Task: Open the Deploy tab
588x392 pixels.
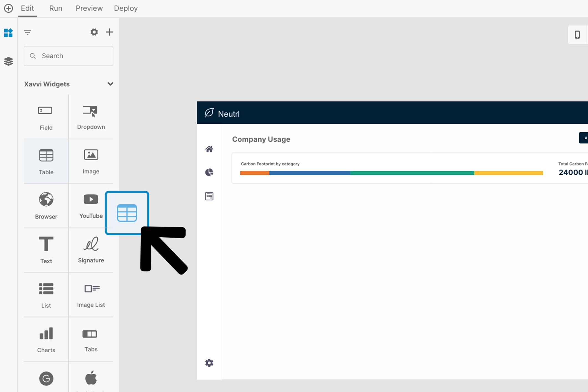Action: (126, 8)
